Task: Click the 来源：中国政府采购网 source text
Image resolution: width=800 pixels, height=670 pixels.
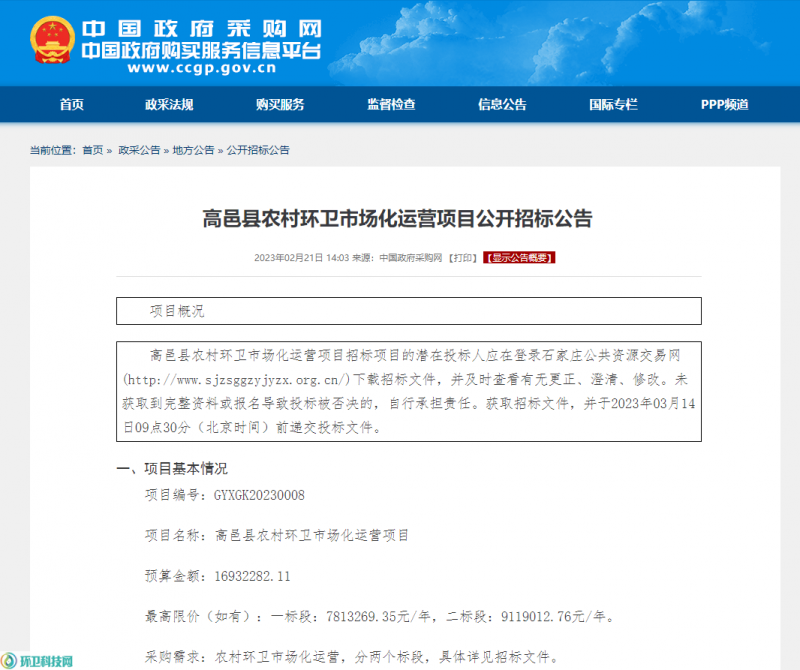Action: click(397, 258)
